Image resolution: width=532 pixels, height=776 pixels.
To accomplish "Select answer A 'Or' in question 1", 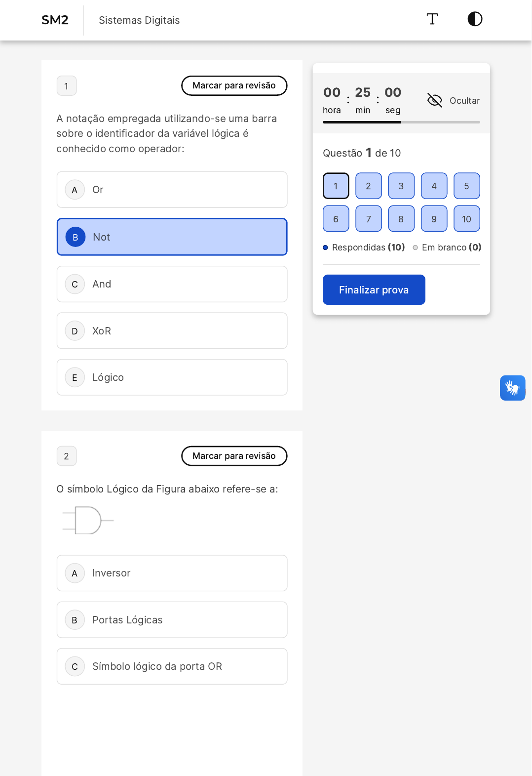I will tap(172, 190).
